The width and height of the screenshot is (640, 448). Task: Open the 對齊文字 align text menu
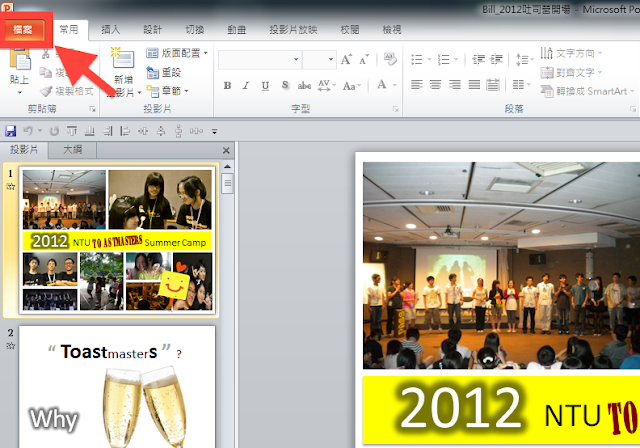click(x=571, y=73)
